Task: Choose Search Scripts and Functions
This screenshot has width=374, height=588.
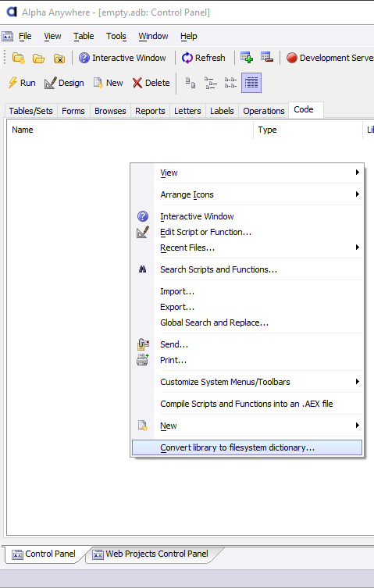Action: tap(248, 269)
